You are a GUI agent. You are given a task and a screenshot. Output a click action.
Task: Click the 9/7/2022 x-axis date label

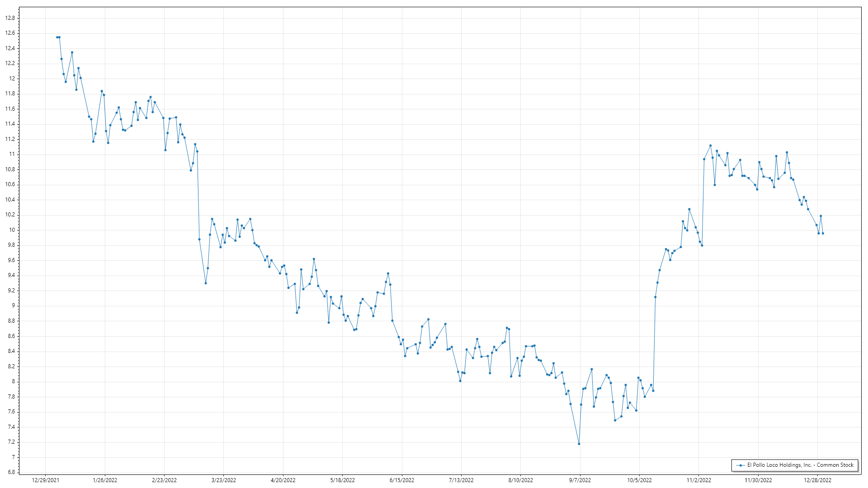coord(580,480)
